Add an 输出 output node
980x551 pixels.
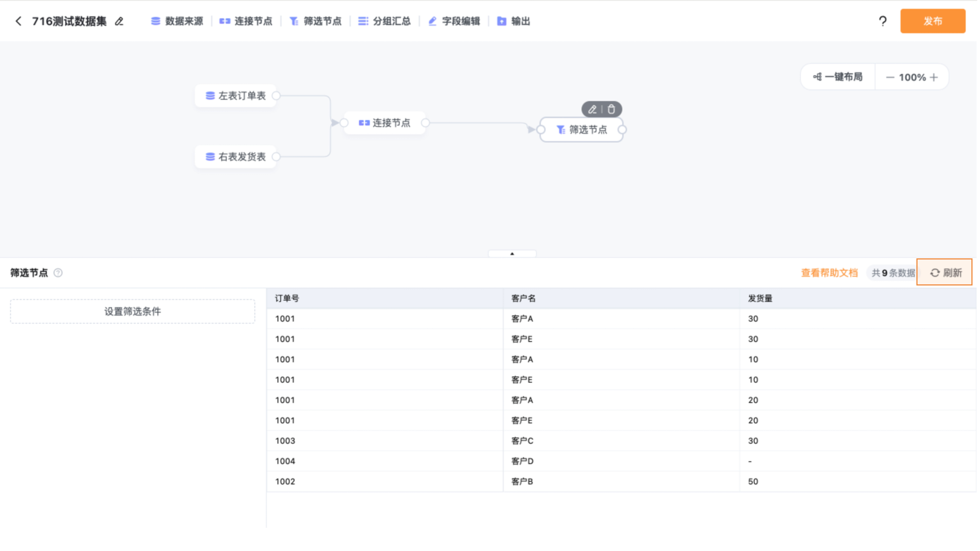[x=514, y=21]
